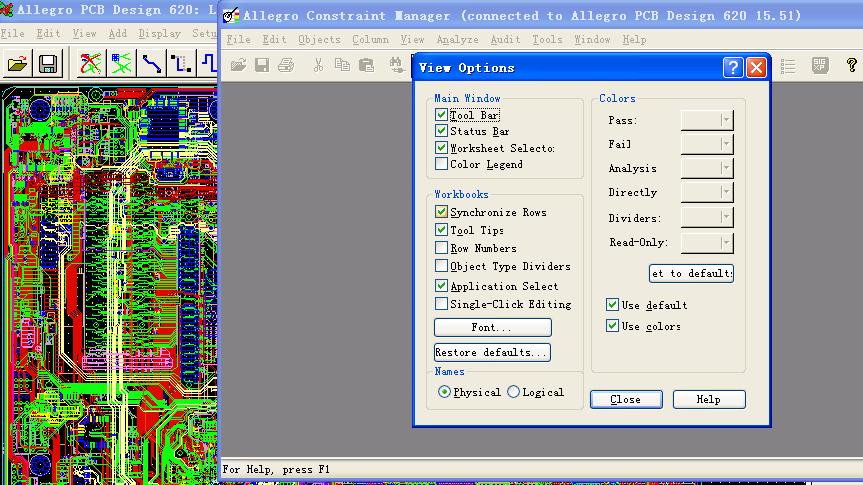
Task: Click the View Options title bar help button
Action: pyautogui.click(x=733, y=68)
